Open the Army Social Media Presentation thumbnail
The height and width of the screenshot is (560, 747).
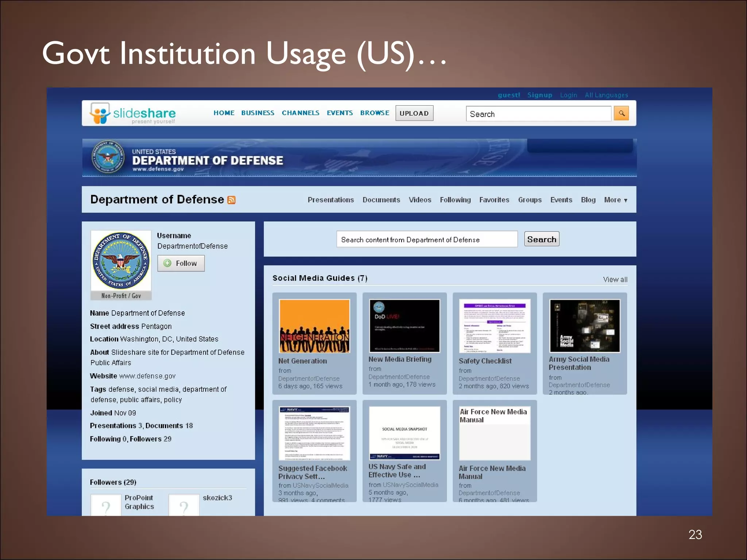[584, 326]
